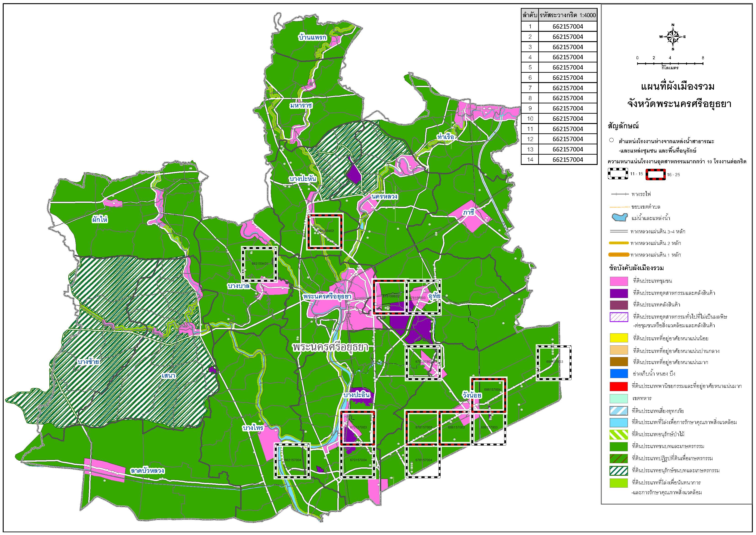Click the ภาชี district label on map

[468, 213]
